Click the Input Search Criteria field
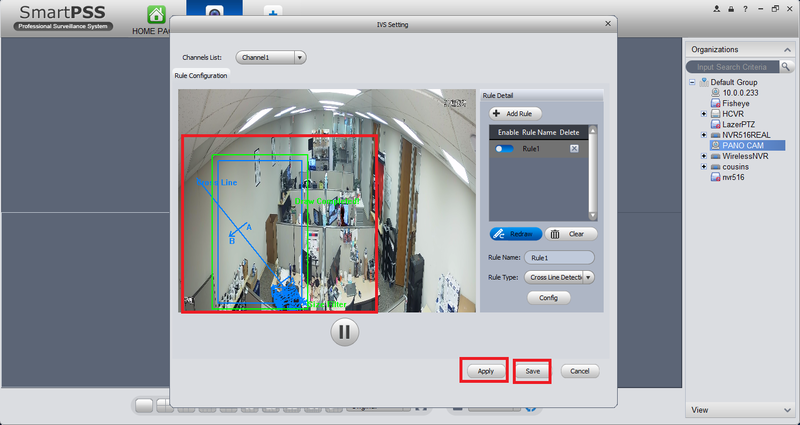 733,67
